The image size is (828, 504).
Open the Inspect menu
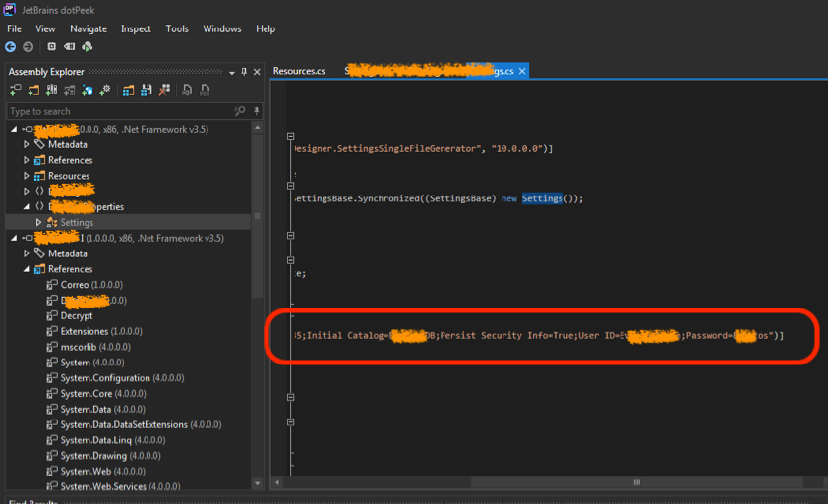pos(136,28)
